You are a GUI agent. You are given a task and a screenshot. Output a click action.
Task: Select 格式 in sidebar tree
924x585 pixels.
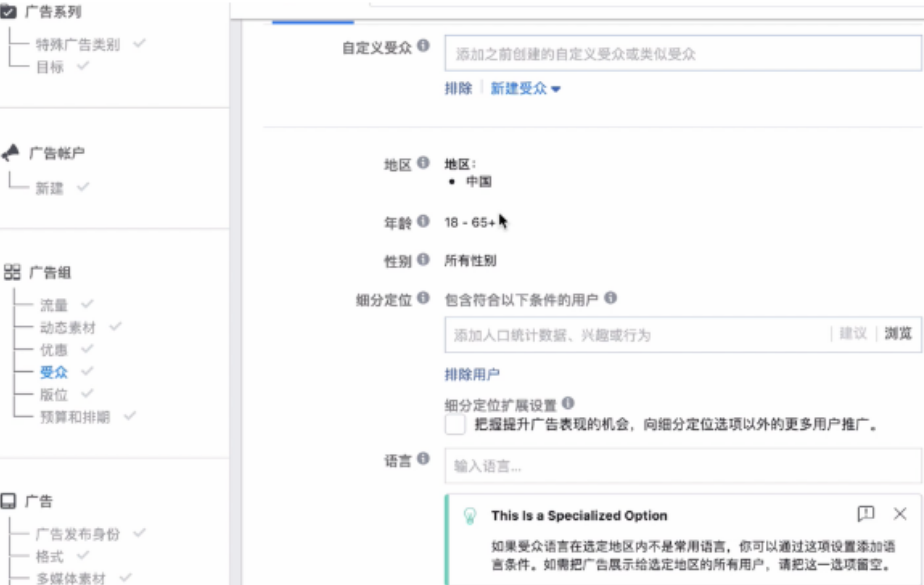[50, 556]
